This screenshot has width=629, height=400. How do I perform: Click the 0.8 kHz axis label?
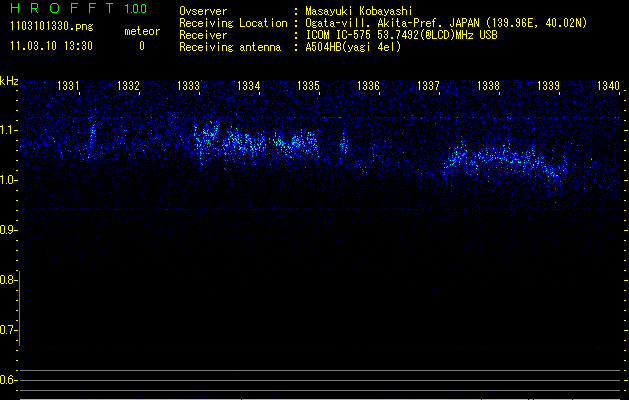8,280
